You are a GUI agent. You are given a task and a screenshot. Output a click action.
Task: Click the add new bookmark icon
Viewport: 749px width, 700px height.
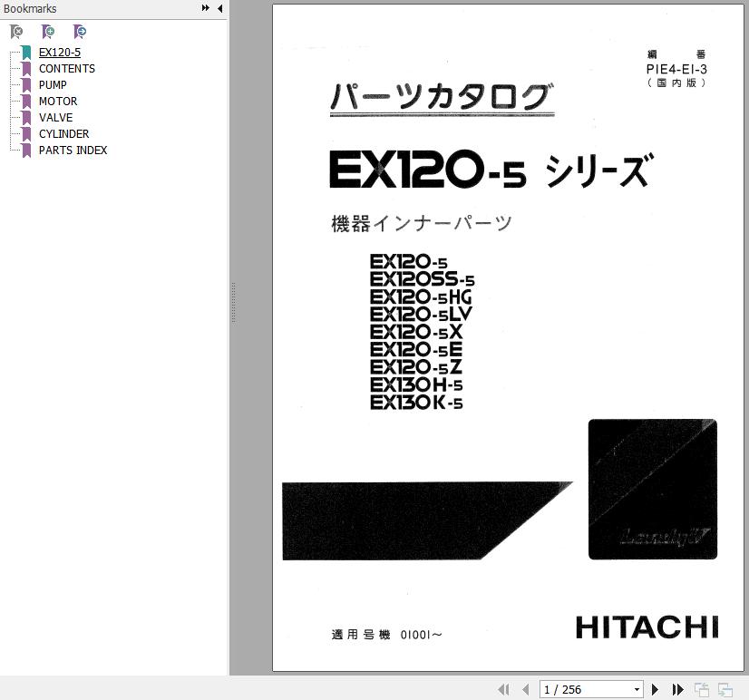pyautogui.click(x=48, y=32)
